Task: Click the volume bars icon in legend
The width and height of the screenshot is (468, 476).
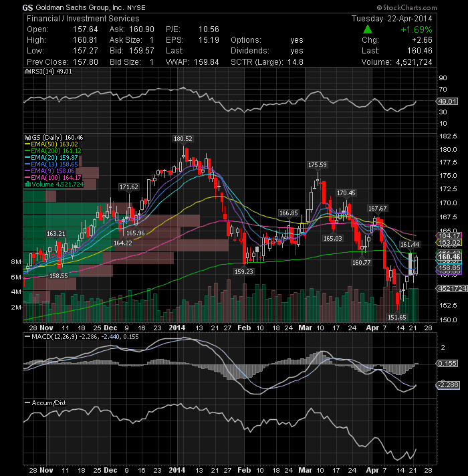Action: click(27, 184)
